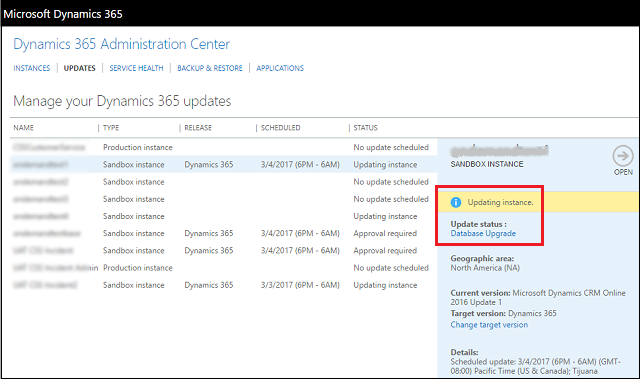Click the highlighted row's 3/4/2017 schedule

(300, 164)
